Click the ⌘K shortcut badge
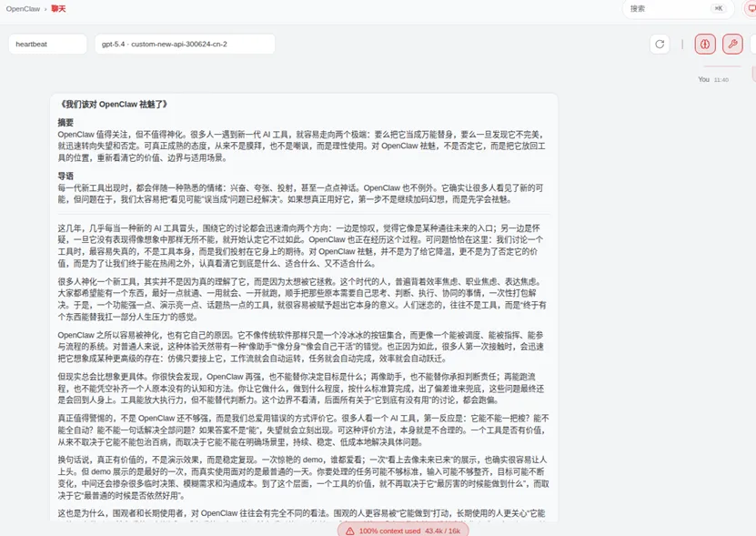This screenshot has height=536, width=756. coord(719,9)
